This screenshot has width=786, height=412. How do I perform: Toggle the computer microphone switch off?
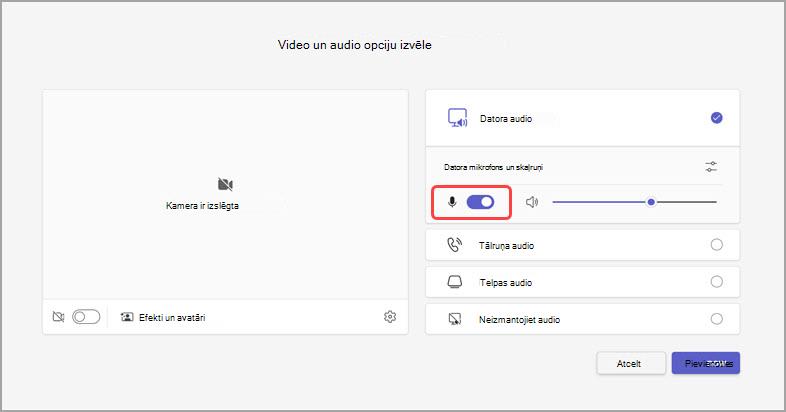point(480,202)
